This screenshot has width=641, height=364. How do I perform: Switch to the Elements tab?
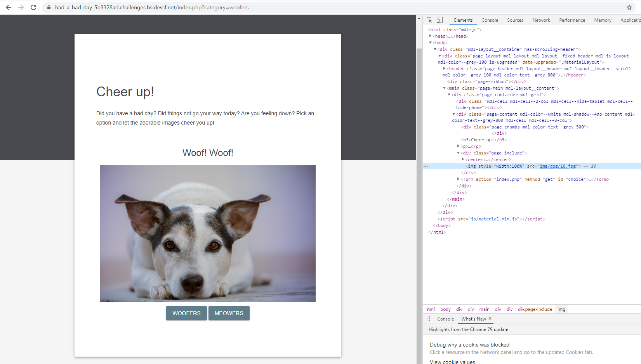463,20
